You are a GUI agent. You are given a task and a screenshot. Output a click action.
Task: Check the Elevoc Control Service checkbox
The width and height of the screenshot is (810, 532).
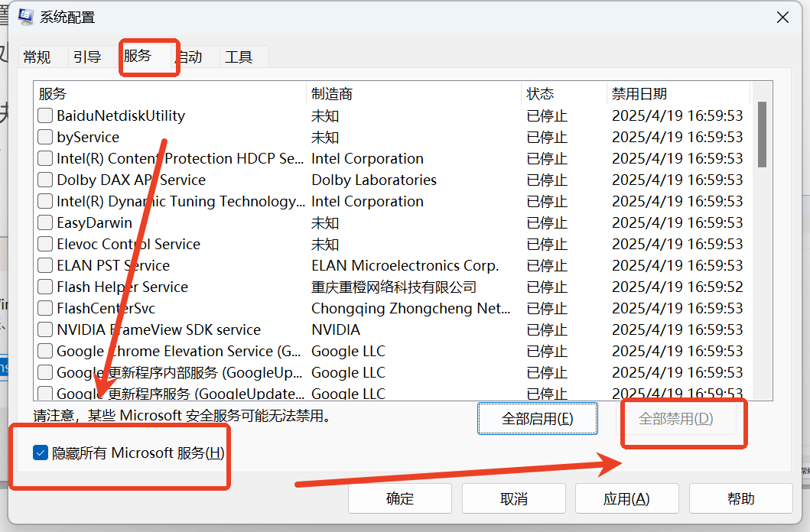pos(45,244)
